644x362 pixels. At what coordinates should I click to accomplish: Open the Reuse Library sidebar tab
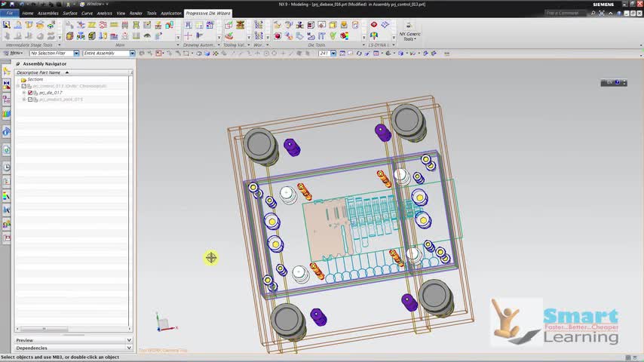tap(7, 113)
